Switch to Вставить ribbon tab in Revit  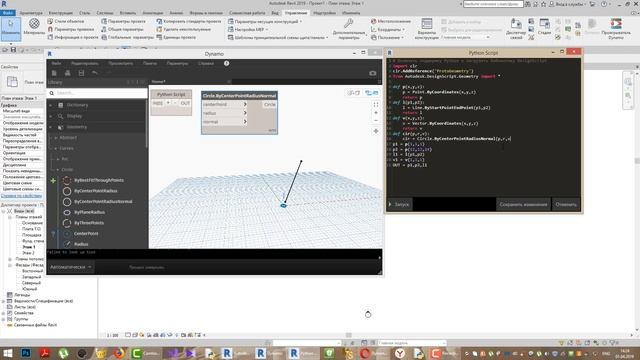128,13
